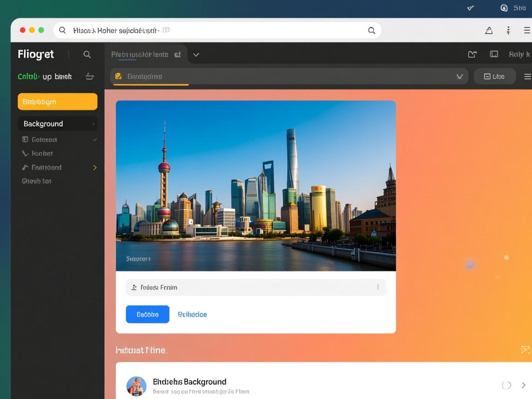The width and height of the screenshot is (532, 399).
Task: Click the warning triangle icon in browser toolbar
Action: 489,30
